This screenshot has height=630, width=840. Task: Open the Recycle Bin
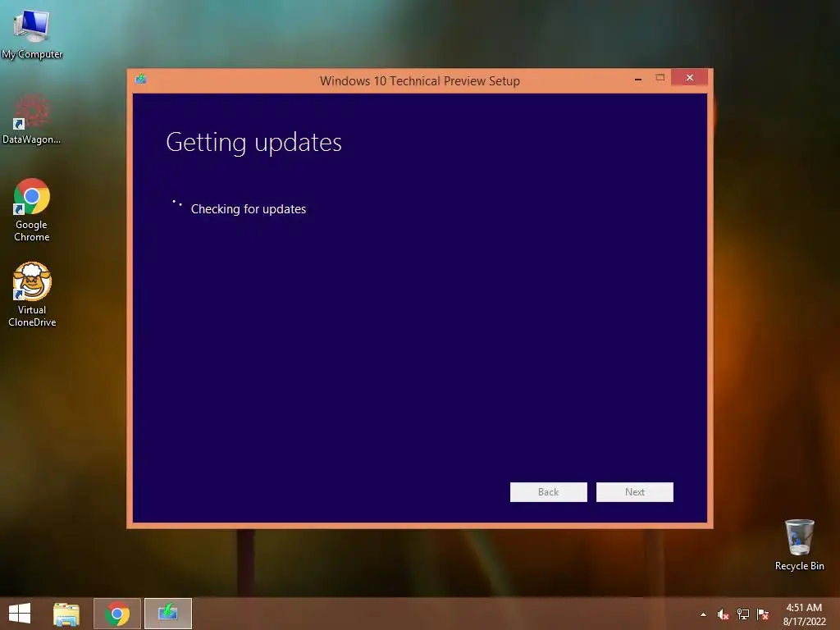coord(799,545)
